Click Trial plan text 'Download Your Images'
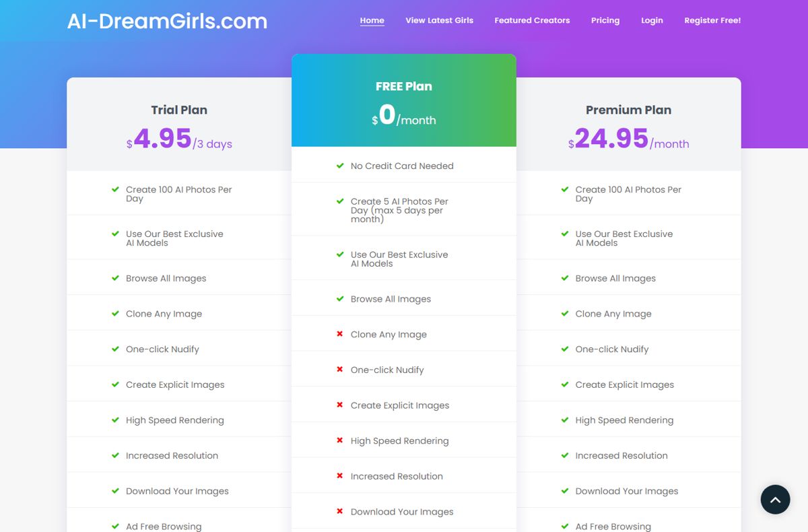Image resolution: width=808 pixels, height=532 pixels. click(177, 491)
